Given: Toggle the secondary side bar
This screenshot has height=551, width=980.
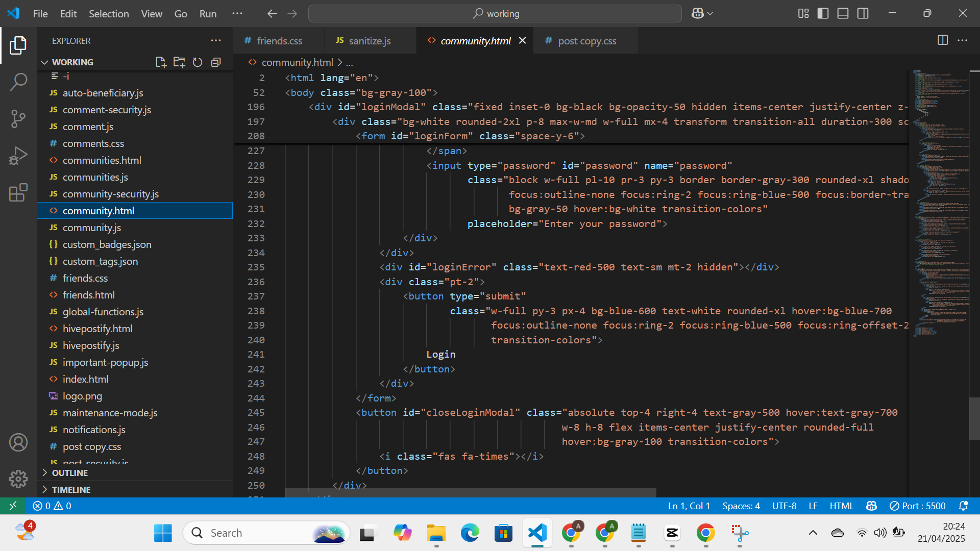Looking at the screenshot, I should (863, 14).
